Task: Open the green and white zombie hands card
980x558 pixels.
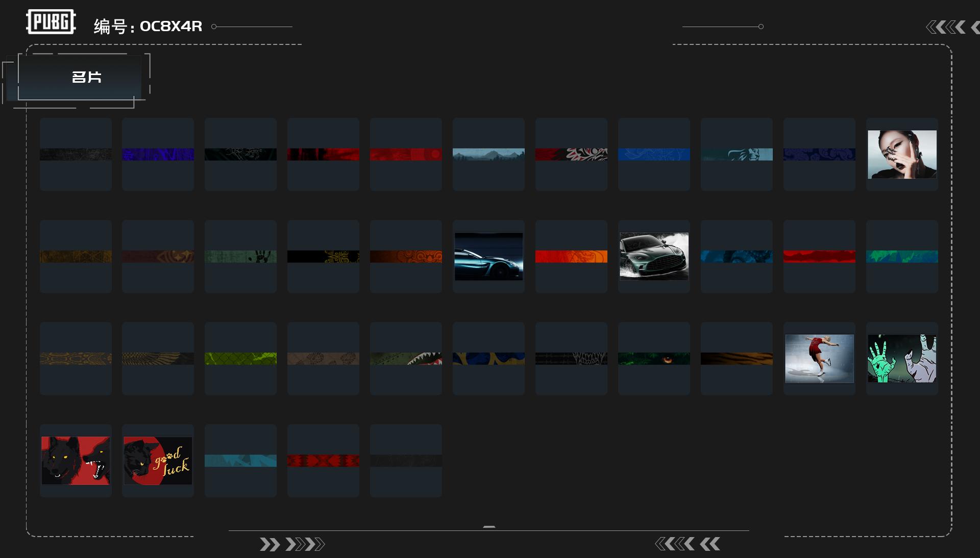Action: (x=902, y=358)
